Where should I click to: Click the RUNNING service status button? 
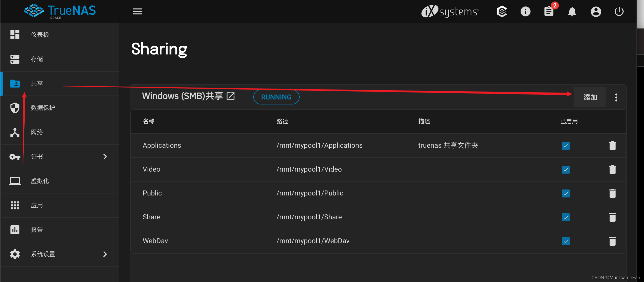[x=276, y=97]
